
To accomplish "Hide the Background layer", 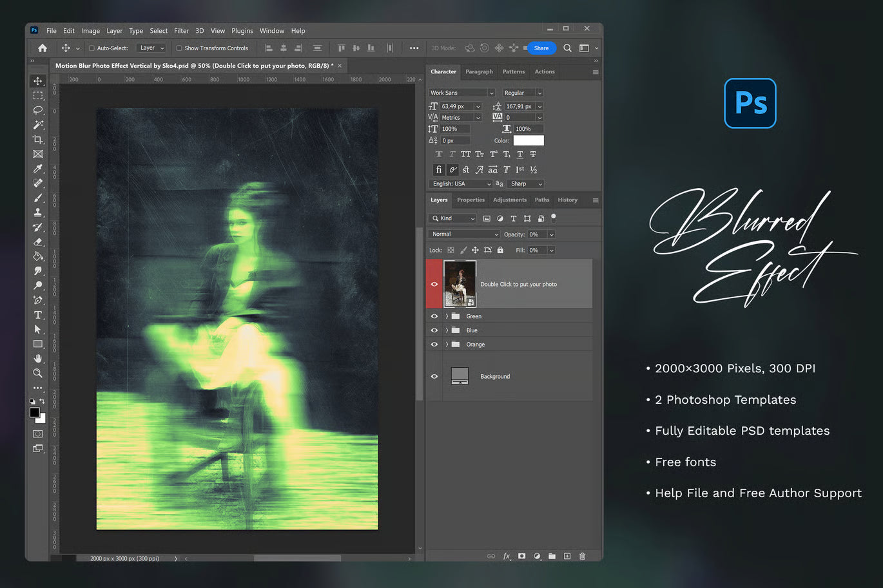I will click(434, 376).
